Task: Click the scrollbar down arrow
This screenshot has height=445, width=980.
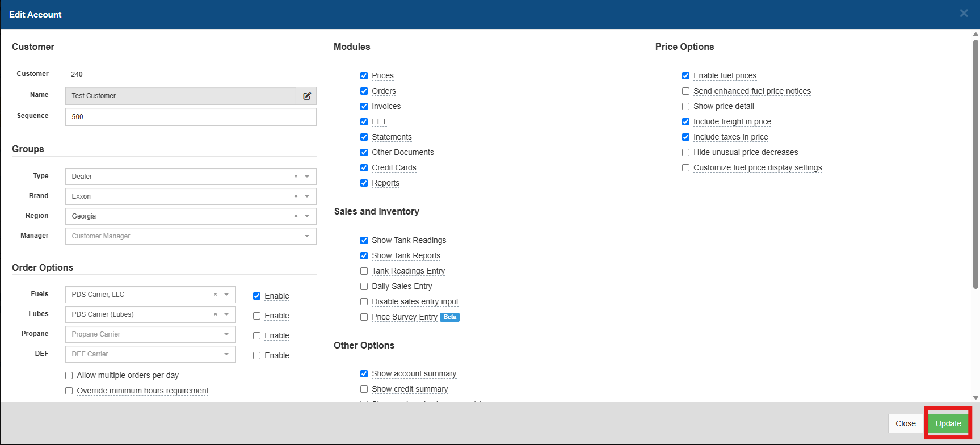Action: click(975, 398)
